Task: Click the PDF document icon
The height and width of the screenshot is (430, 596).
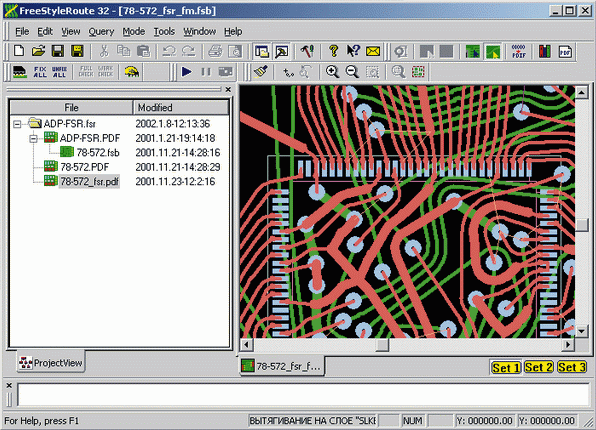Action: [x=565, y=51]
